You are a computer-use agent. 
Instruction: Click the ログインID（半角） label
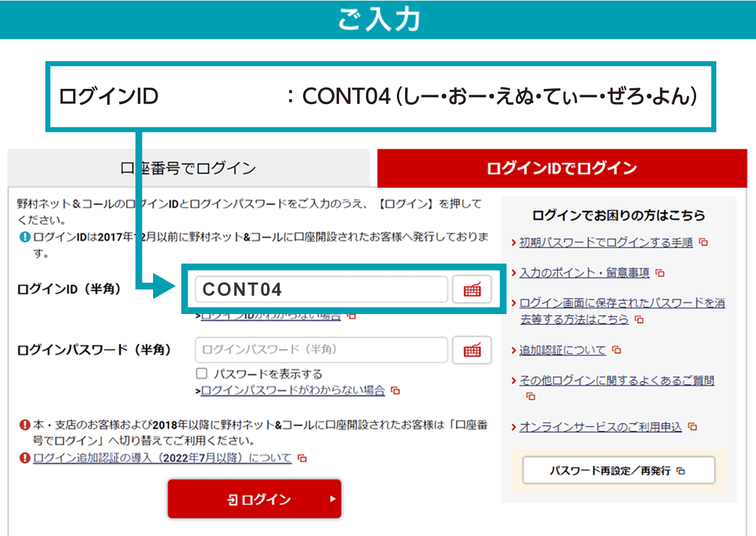[69, 289]
